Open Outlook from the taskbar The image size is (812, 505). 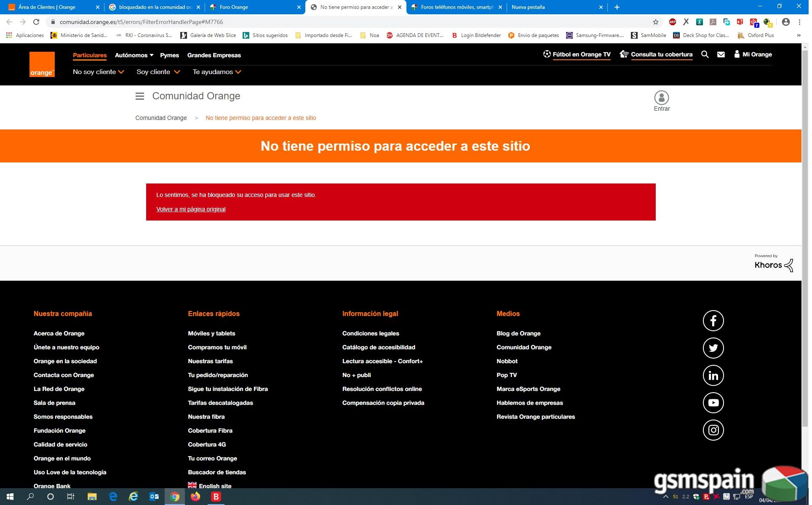click(x=155, y=497)
